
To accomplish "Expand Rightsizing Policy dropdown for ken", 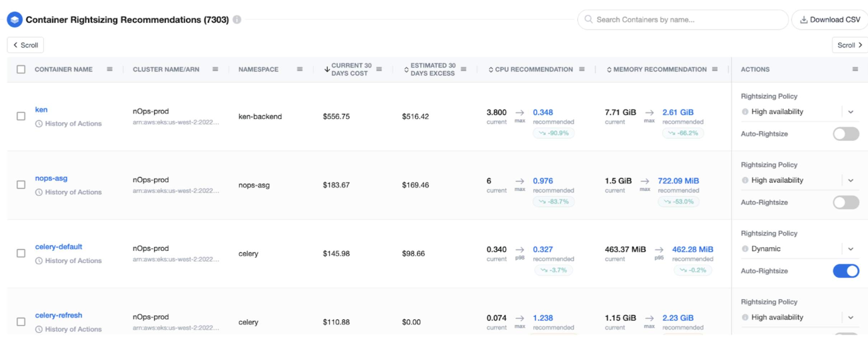I will click(x=850, y=112).
